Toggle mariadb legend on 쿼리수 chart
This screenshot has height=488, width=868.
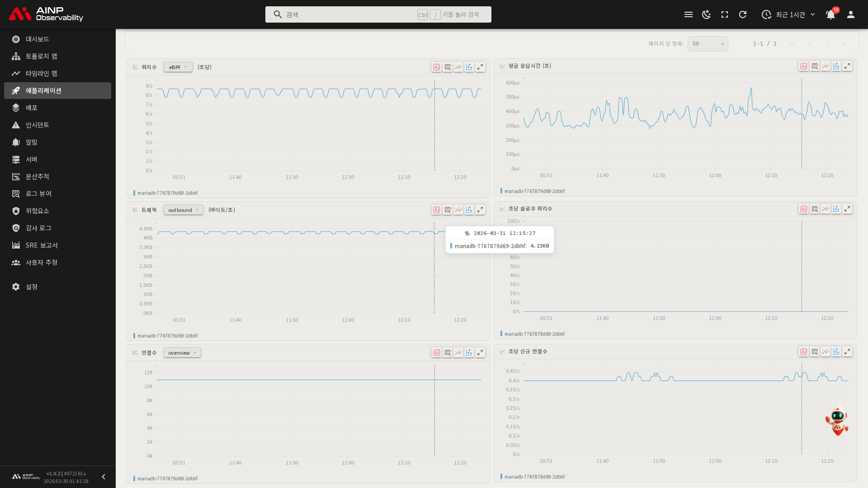[167, 193]
